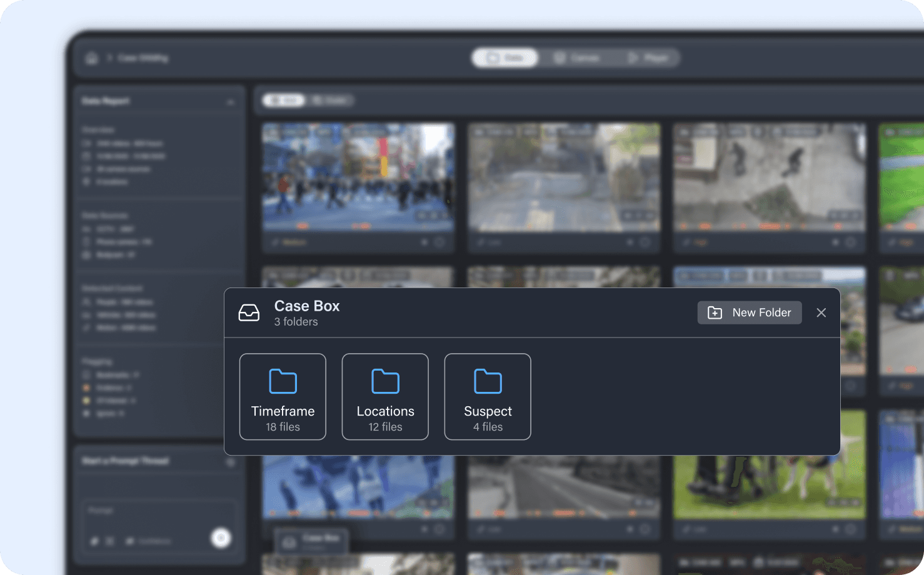Screen dimensions: 924x575
Task: Click the Case Box button below the grid
Action: click(311, 541)
